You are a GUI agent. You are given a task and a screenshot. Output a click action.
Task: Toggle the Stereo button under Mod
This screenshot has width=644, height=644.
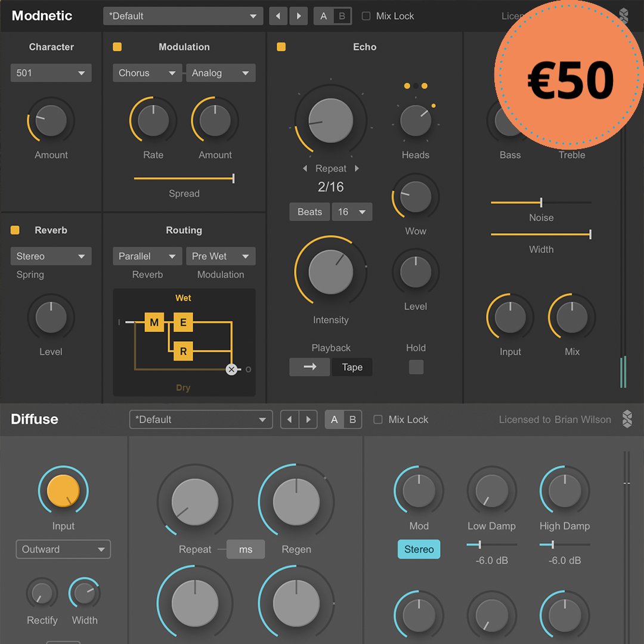tap(419, 549)
